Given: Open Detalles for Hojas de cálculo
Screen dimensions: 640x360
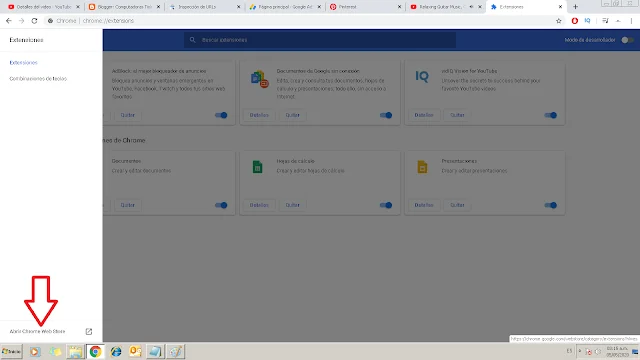Looking at the screenshot, I should 259,205.
